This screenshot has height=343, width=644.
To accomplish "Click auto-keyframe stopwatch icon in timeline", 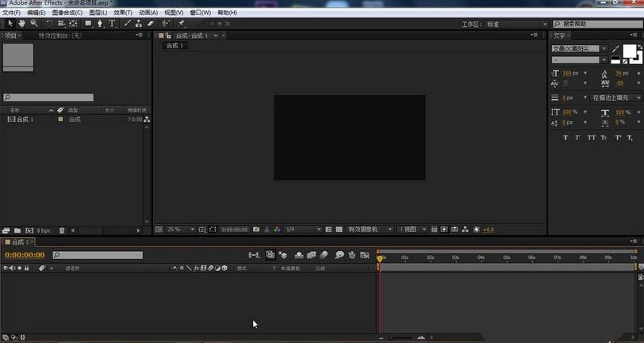I will coord(352,255).
